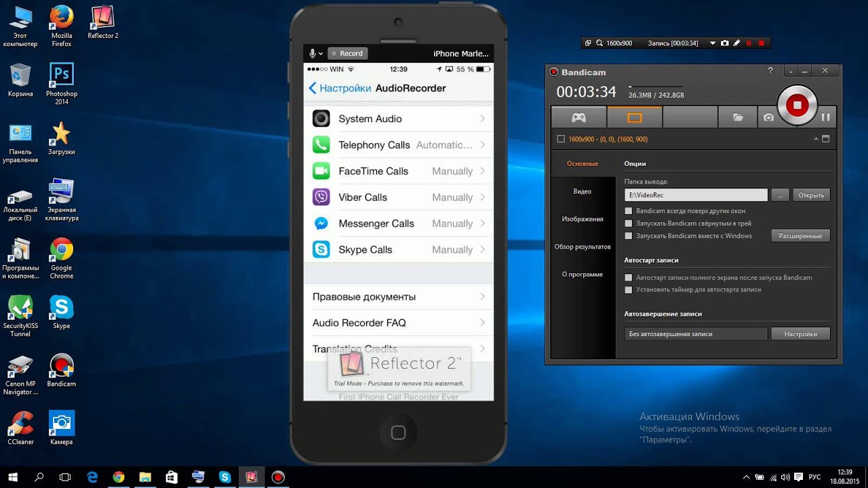Open Корзина recycle bin icon
The image size is (868, 488).
(x=20, y=81)
